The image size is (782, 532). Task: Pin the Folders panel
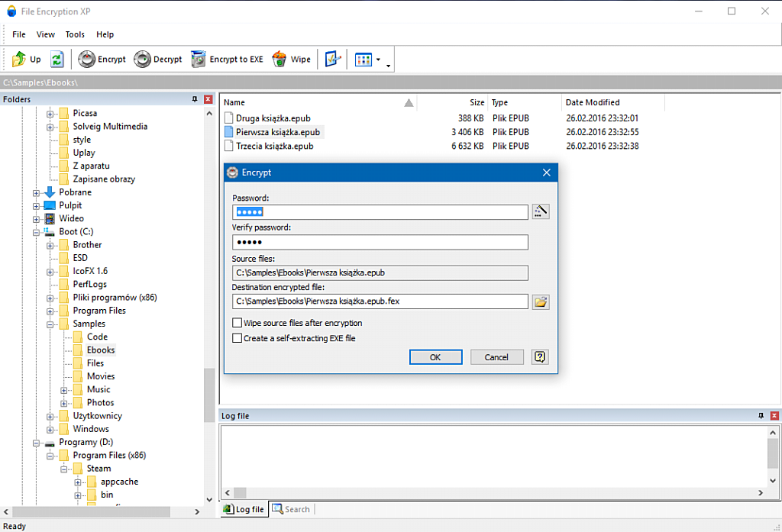[x=195, y=99]
